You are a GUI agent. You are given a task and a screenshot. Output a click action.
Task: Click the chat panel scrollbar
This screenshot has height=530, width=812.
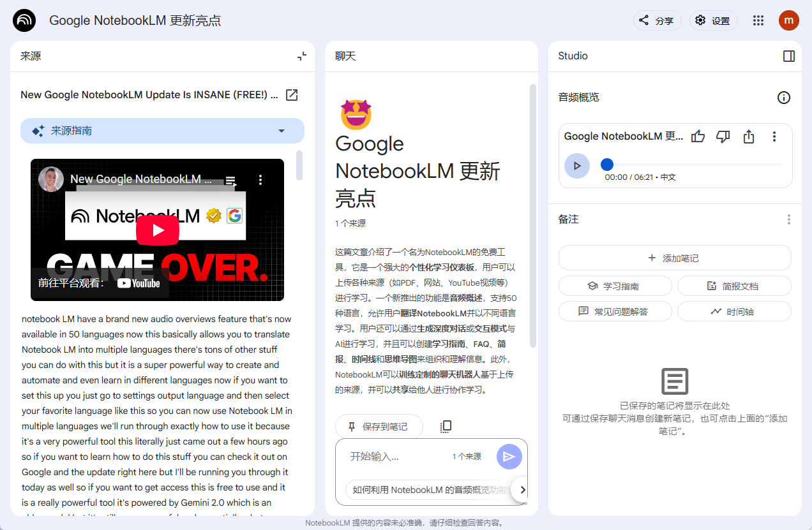533,217
